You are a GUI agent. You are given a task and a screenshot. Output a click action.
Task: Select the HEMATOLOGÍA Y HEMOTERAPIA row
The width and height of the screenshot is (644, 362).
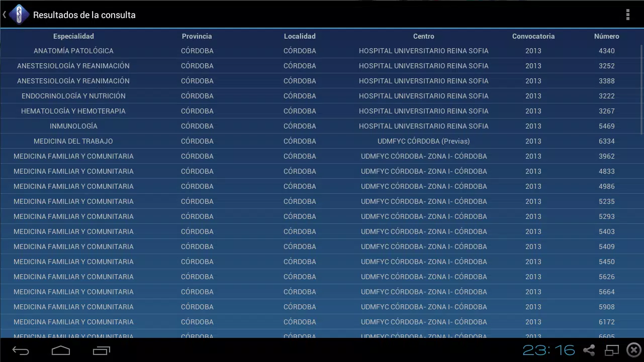click(322, 111)
